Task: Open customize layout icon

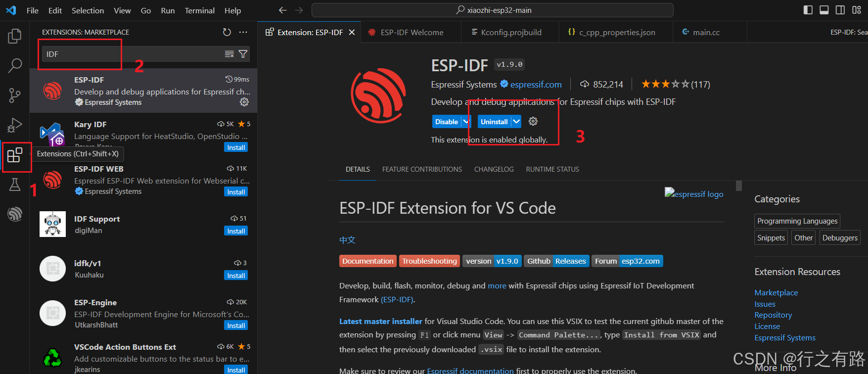Action: click(857, 10)
